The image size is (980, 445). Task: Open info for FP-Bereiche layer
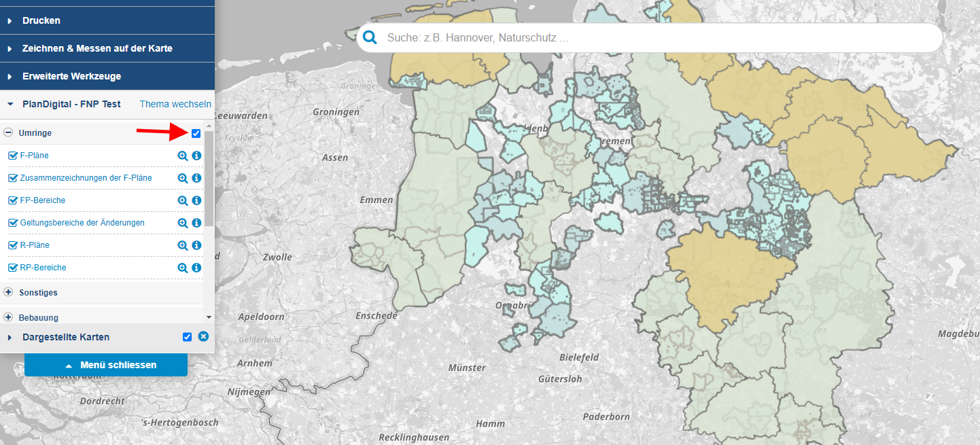coord(196,200)
